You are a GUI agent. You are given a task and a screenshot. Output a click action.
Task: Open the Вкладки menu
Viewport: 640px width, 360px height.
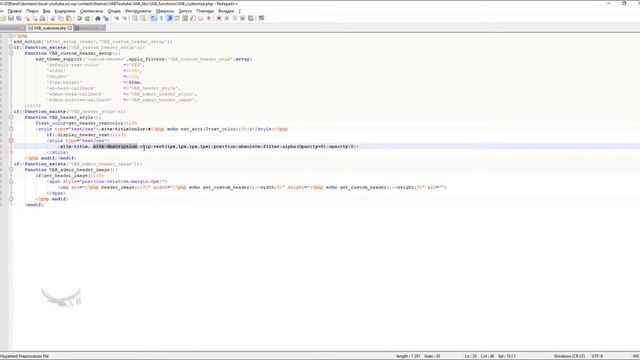click(x=226, y=11)
